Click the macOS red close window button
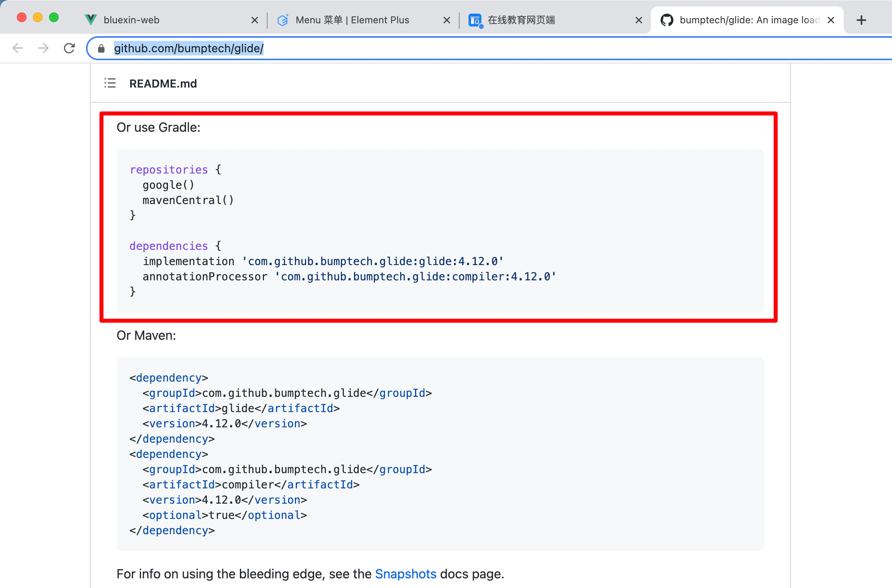Image resolution: width=892 pixels, height=588 pixels. (x=22, y=18)
